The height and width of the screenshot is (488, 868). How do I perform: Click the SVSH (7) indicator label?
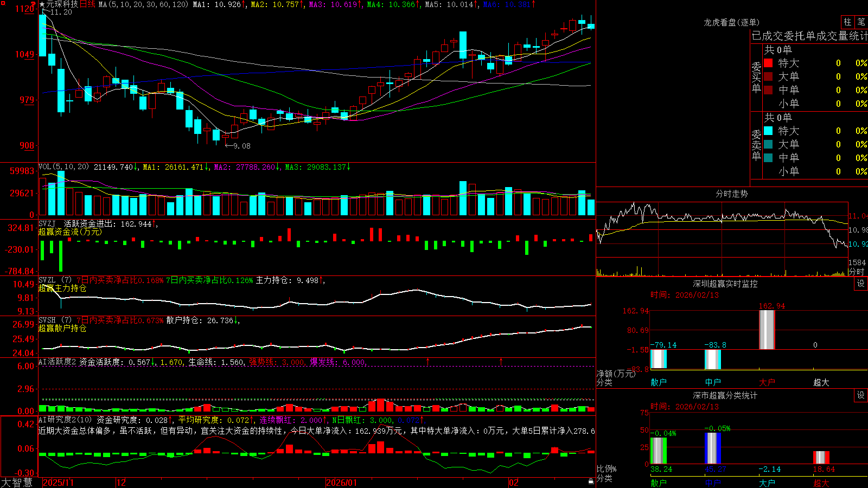(x=55, y=320)
